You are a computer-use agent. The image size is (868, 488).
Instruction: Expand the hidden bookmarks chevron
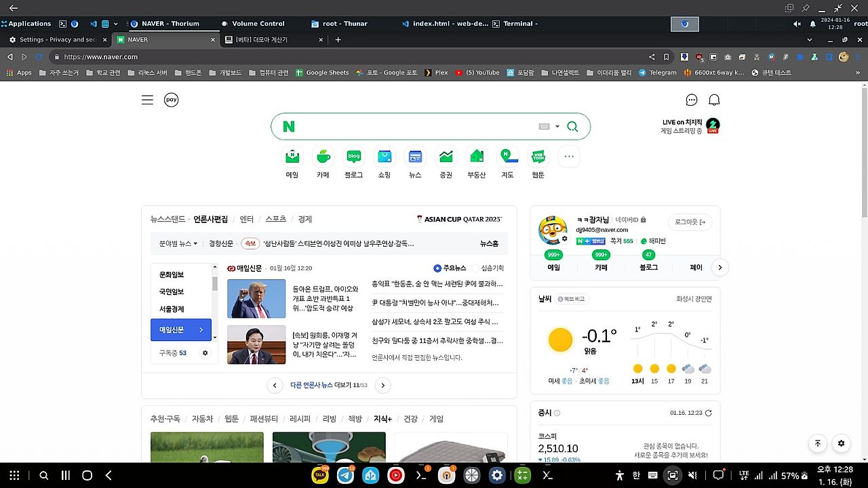pos(858,73)
